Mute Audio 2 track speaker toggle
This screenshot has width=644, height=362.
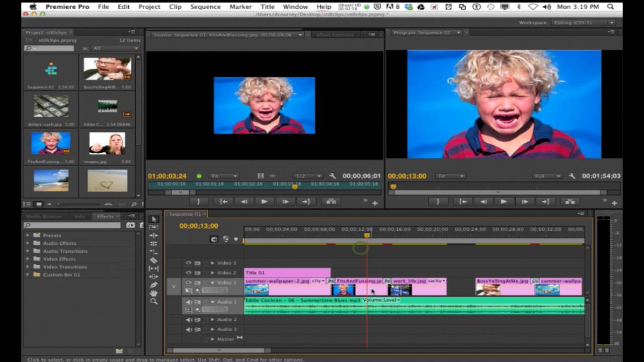point(189,320)
